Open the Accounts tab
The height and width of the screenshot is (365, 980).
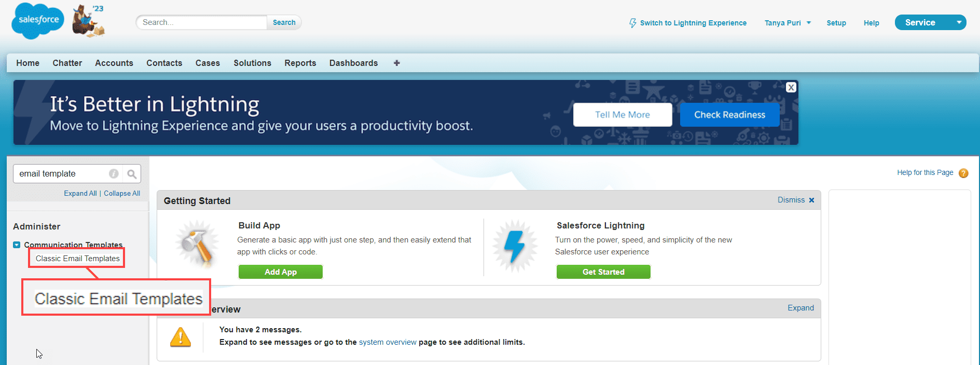tap(114, 63)
